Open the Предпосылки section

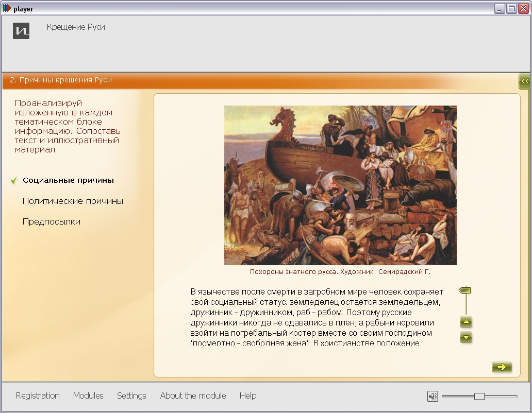(x=52, y=221)
